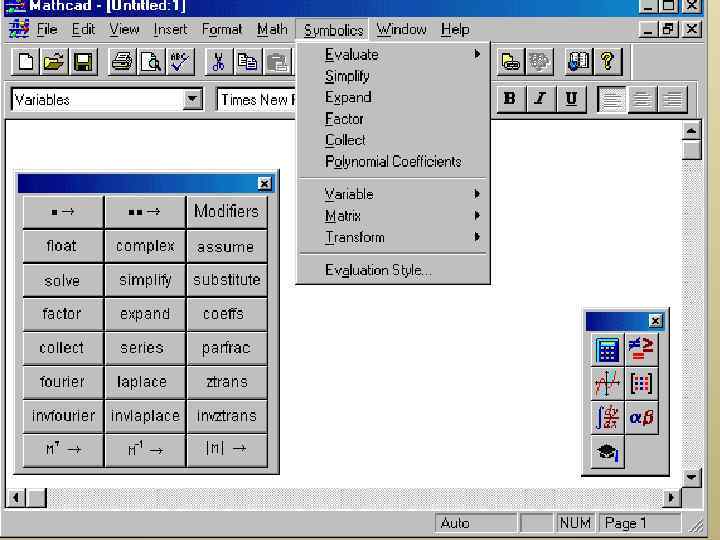Paste with the clipboard icon
This screenshot has height=540, width=720.
pyautogui.click(x=276, y=62)
